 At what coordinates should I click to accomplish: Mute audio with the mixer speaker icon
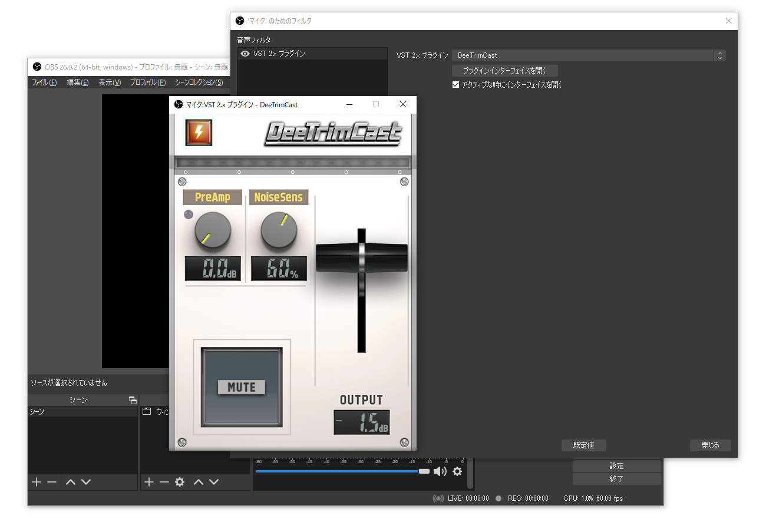click(440, 471)
